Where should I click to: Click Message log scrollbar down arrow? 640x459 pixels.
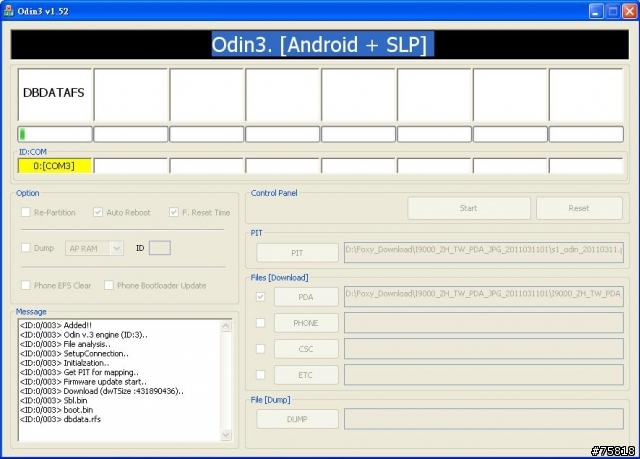tap(226, 435)
